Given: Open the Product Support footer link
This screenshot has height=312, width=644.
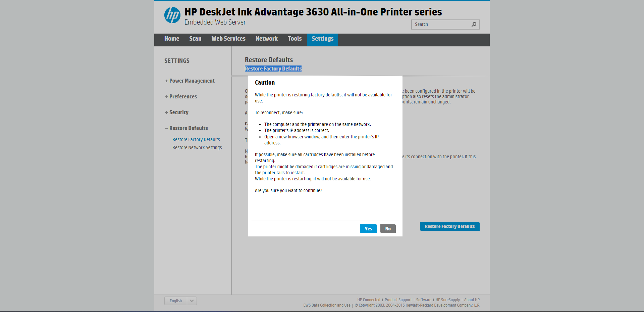Looking at the screenshot, I should [398, 300].
